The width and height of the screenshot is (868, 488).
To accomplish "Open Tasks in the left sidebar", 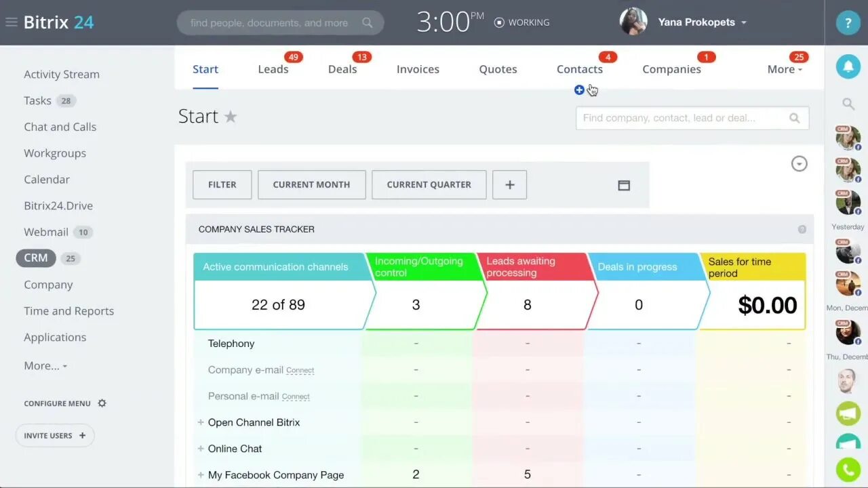I will pos(37,101).
